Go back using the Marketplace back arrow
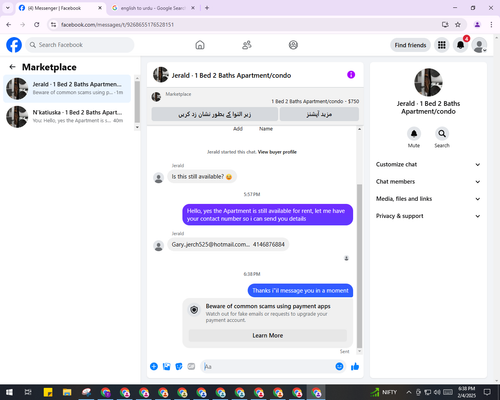The width and height of the screenshot is (500, 400). [13, 67]
